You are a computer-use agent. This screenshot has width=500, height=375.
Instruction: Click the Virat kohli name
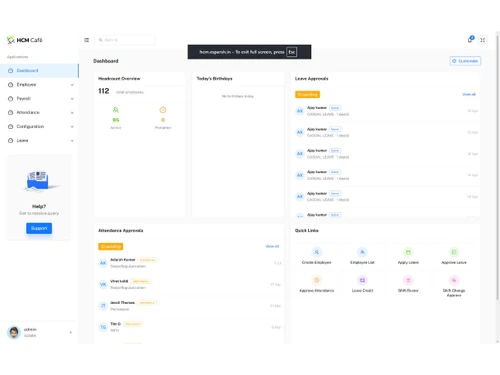point(119,281)
